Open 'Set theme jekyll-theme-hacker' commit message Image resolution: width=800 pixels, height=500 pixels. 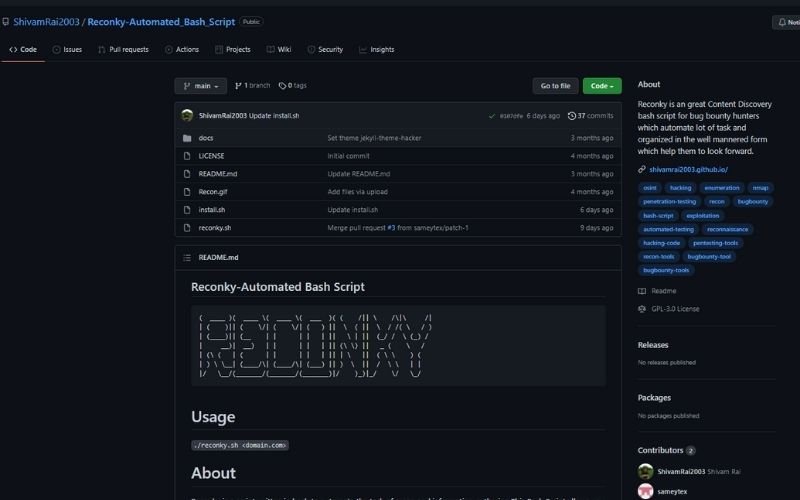click(x=374, y=138)
